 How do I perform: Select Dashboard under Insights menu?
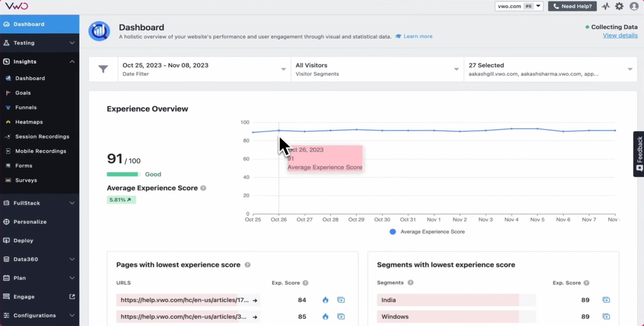30,78
